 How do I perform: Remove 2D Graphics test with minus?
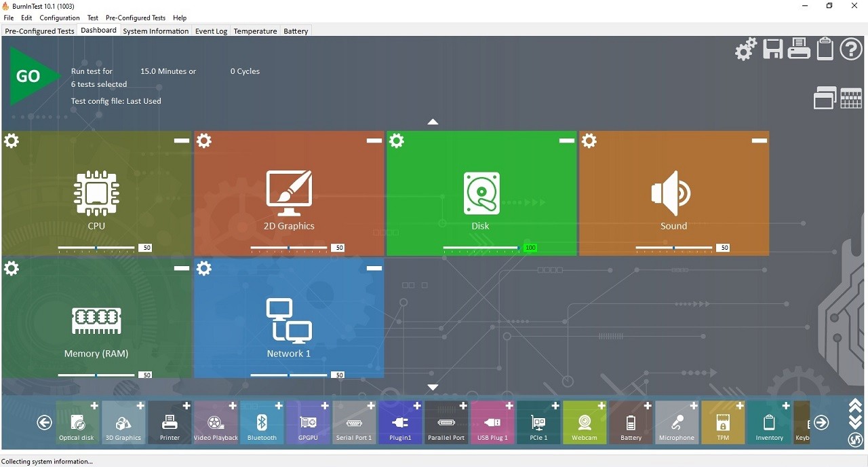pyautogui.click(x=374, y=141)
